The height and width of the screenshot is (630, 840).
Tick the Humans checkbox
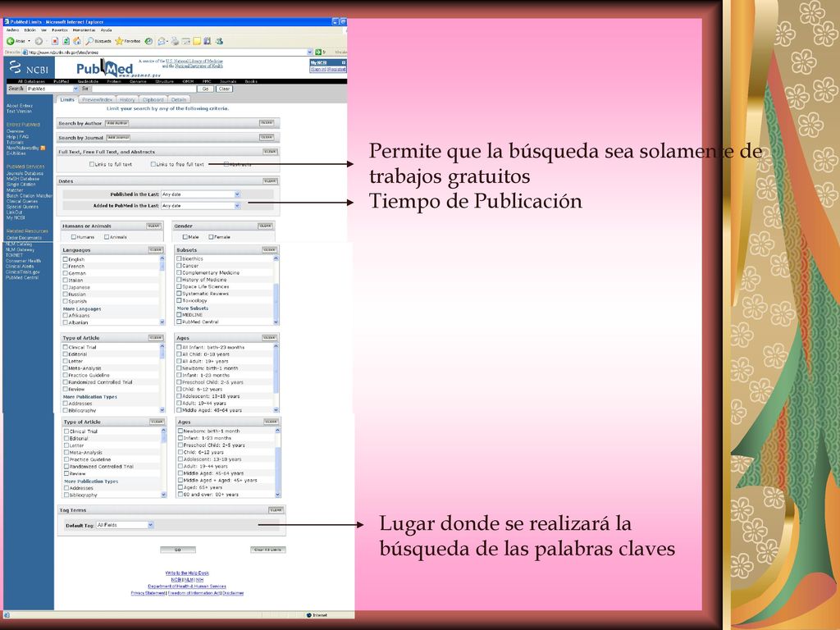click(73, 237)
